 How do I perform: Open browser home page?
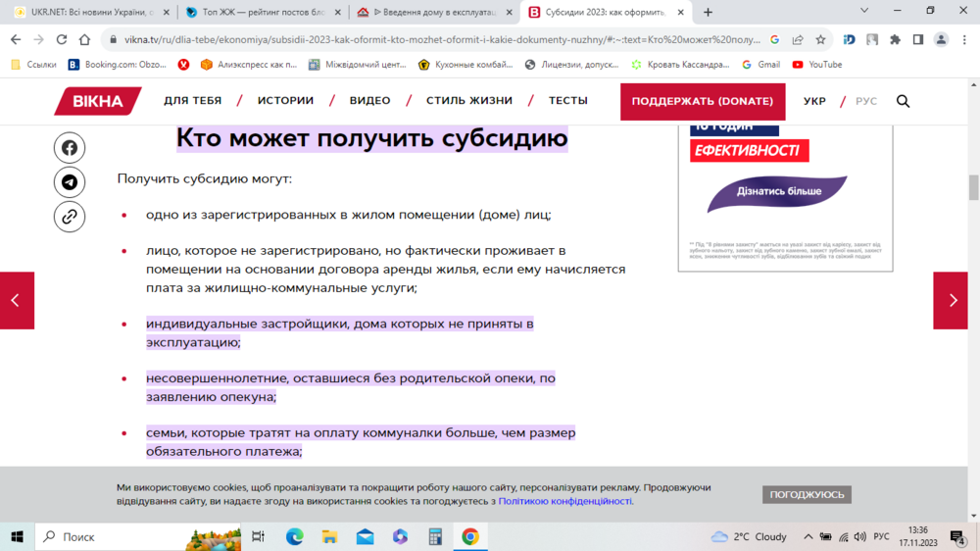(x=84, y=39)
